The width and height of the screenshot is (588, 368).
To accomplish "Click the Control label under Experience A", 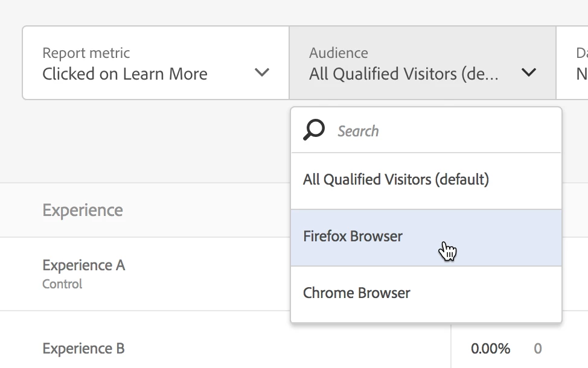I will click(x=62, y=284).
